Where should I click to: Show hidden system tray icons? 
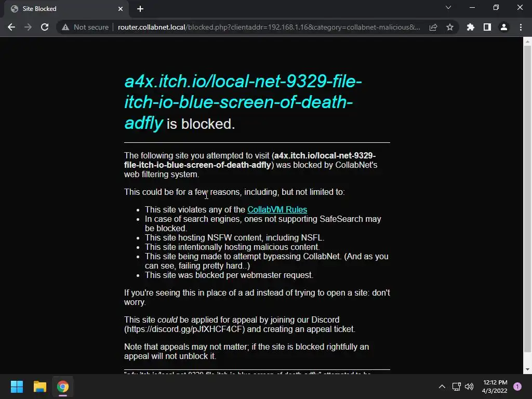tap(442, 387)
